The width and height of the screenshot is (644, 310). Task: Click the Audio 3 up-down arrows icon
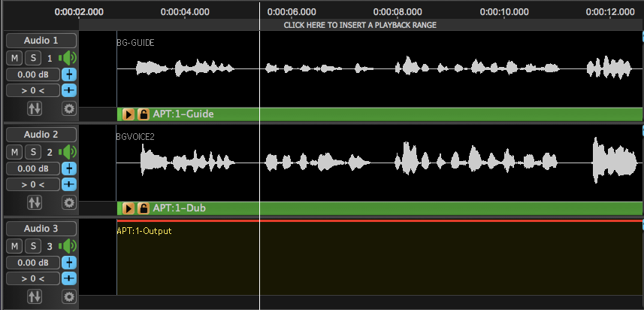[35, 296]
